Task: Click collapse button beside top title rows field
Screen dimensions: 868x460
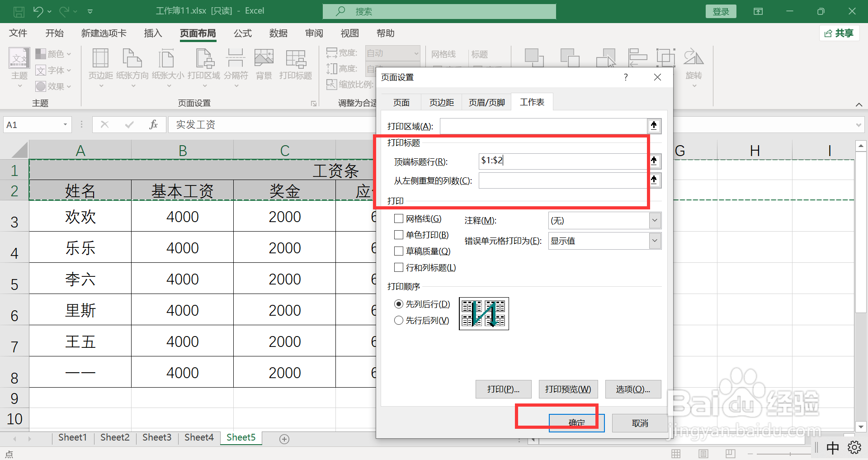Action: click(x=654, y=161)
